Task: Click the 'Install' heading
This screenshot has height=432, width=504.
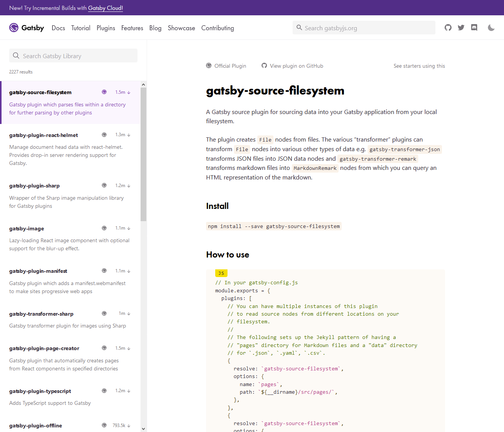Action: (x=217, y=206)
